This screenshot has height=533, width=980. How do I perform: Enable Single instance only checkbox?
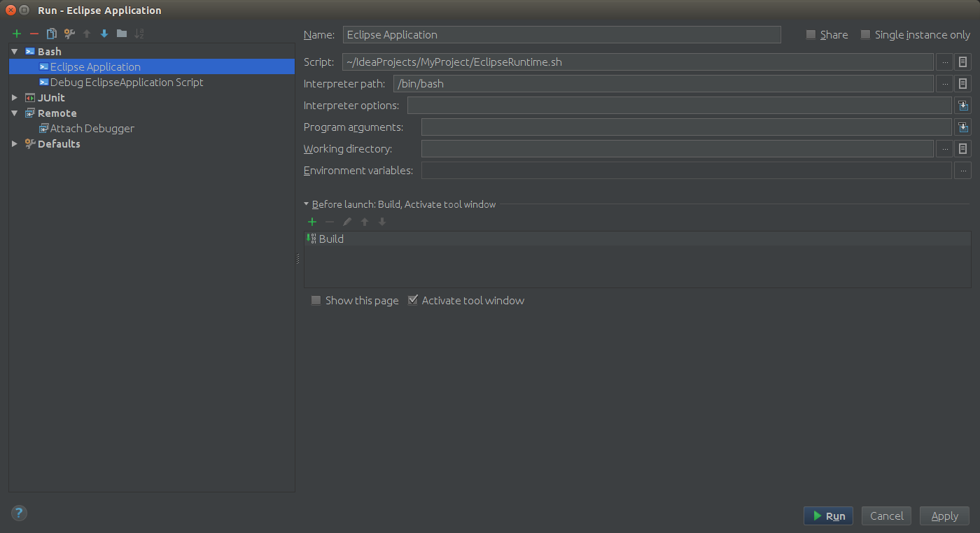[865, 34]
